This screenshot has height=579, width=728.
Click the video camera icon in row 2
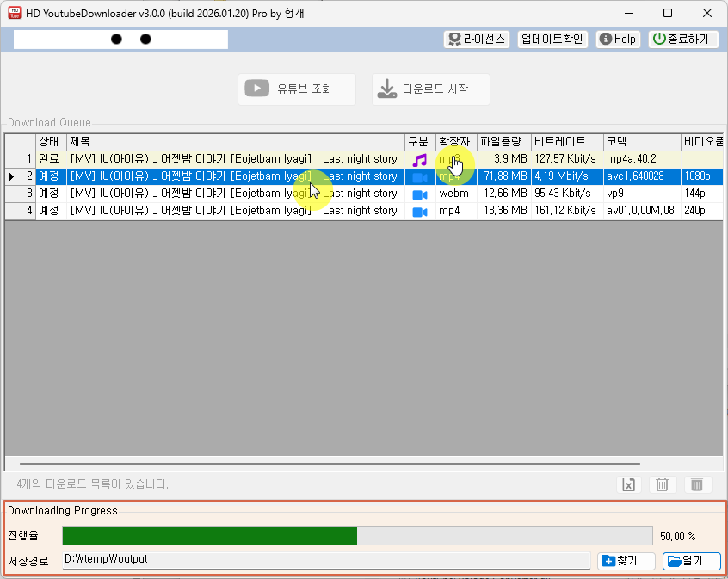420,177
